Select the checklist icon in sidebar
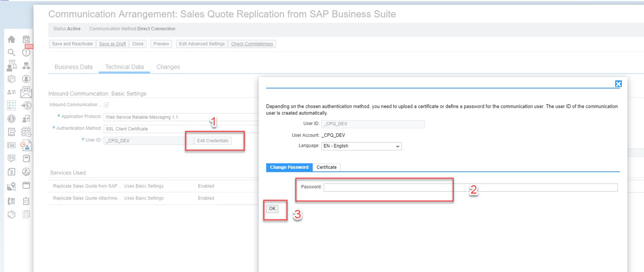 pyautogui.click(x=11, y=105)
